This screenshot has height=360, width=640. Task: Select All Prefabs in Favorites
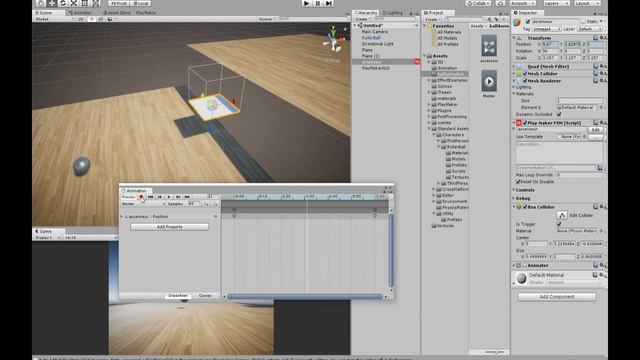coord(447,44)
